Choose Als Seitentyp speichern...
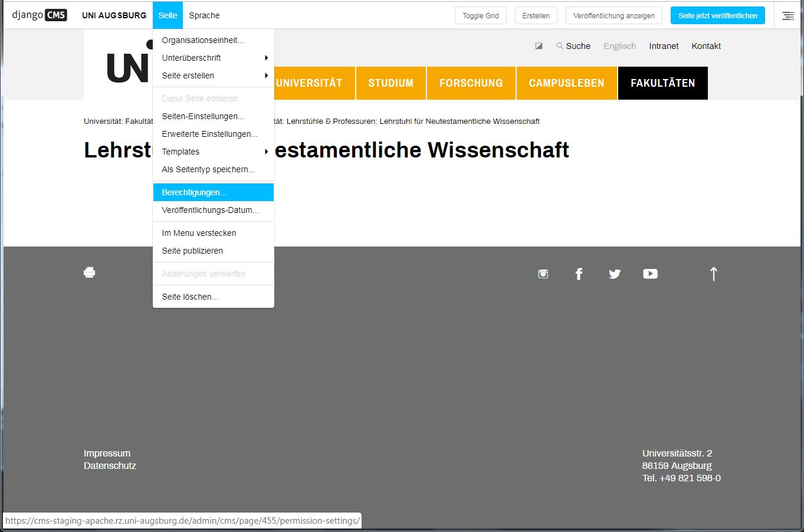Viewport: 804px width, 532px height. point(214,169)
